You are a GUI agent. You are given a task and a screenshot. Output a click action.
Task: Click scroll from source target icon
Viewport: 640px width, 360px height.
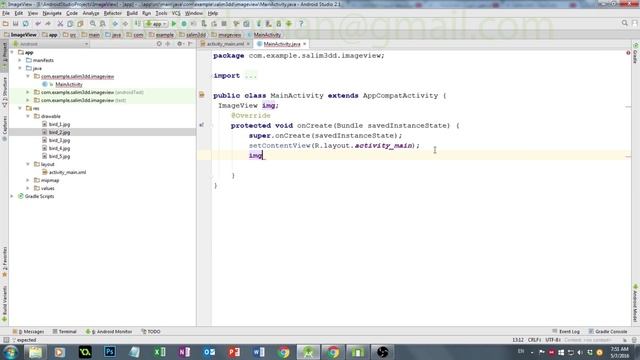pyautogui.click(x=159, y=44)
